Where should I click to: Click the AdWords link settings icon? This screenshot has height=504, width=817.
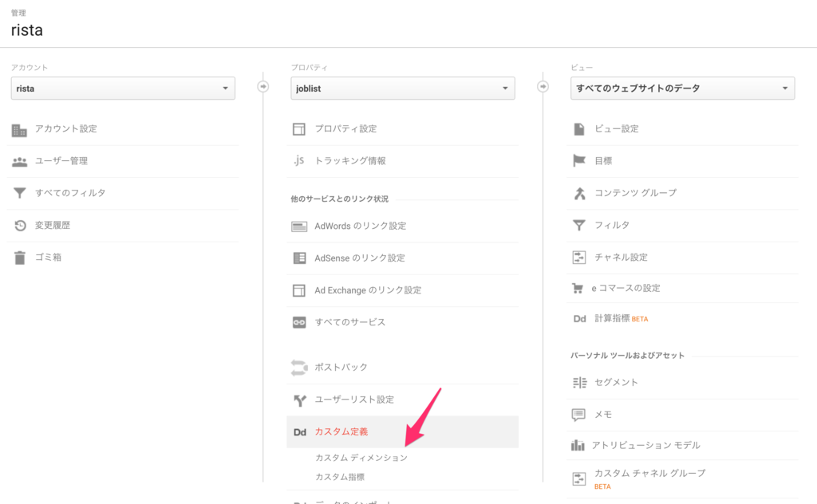pos(299,226)
